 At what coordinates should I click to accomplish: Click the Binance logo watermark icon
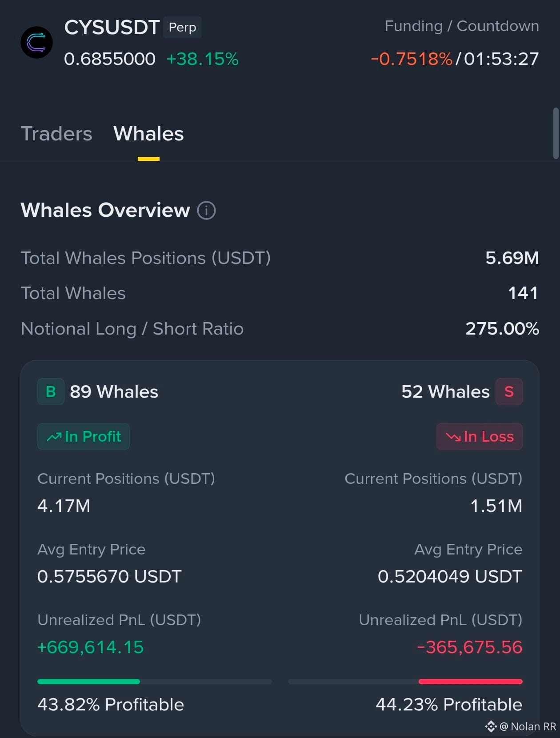point(491,726)
